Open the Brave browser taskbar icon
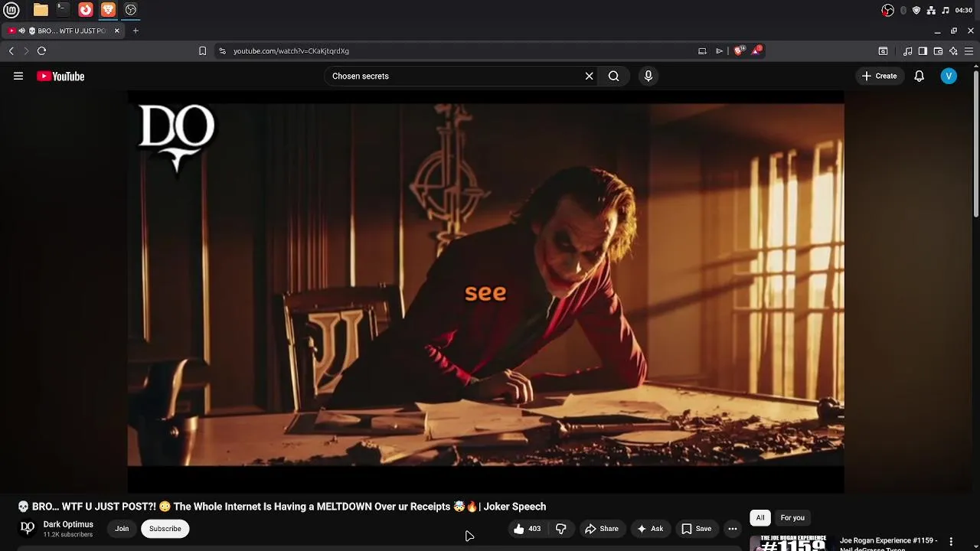Viewport: 980px width, 551px height. pos(108,10)
